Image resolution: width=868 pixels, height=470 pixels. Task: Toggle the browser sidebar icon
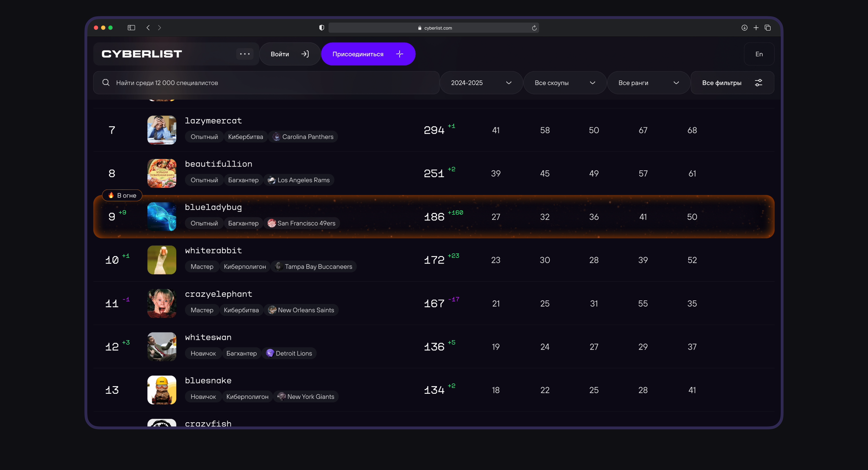131,28
